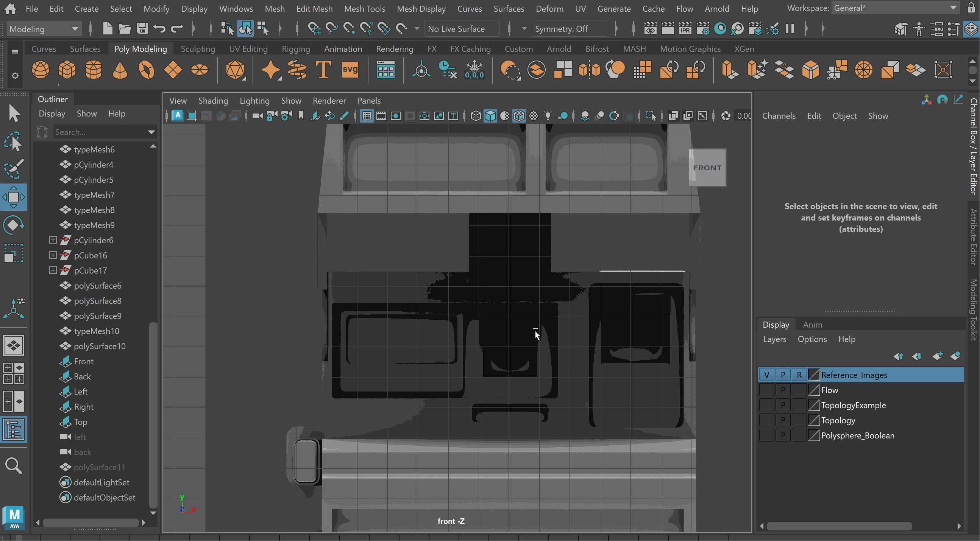
Task: Switch to the Sculpting shelf tab
Action: pos(198,49)
